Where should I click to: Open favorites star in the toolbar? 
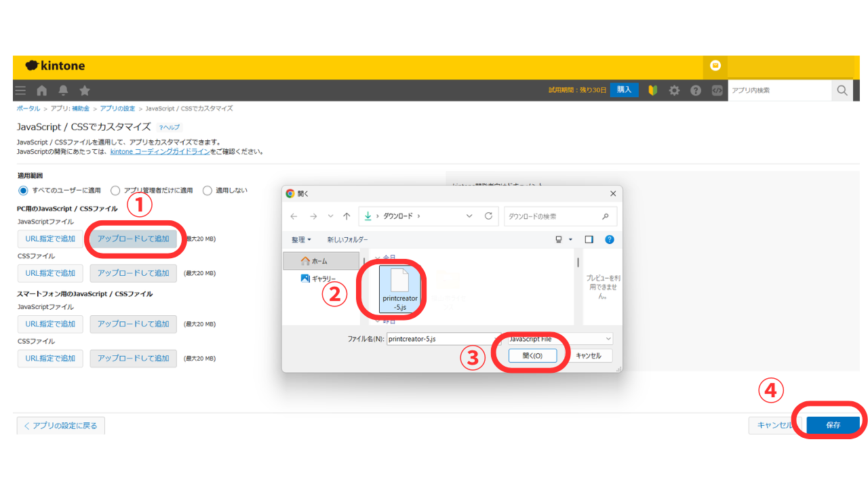coord(85,90)
